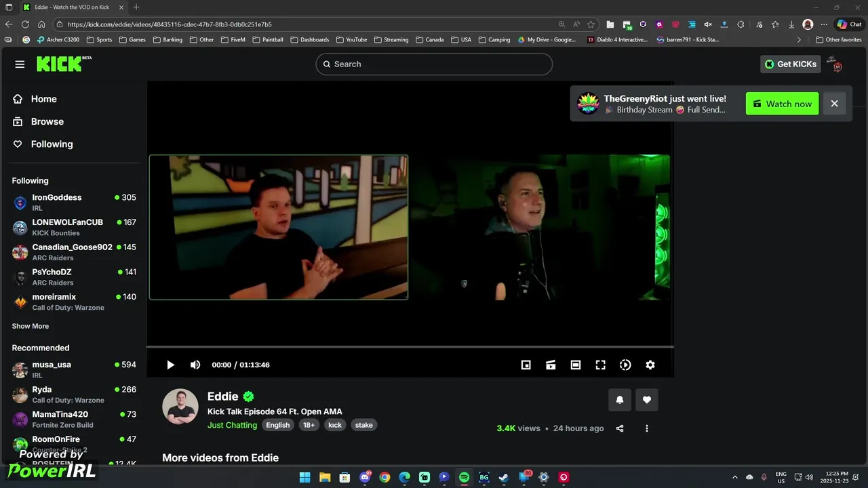Open musa_usa recommended channel
Screen dimensions: 868x488
(74, 369)
